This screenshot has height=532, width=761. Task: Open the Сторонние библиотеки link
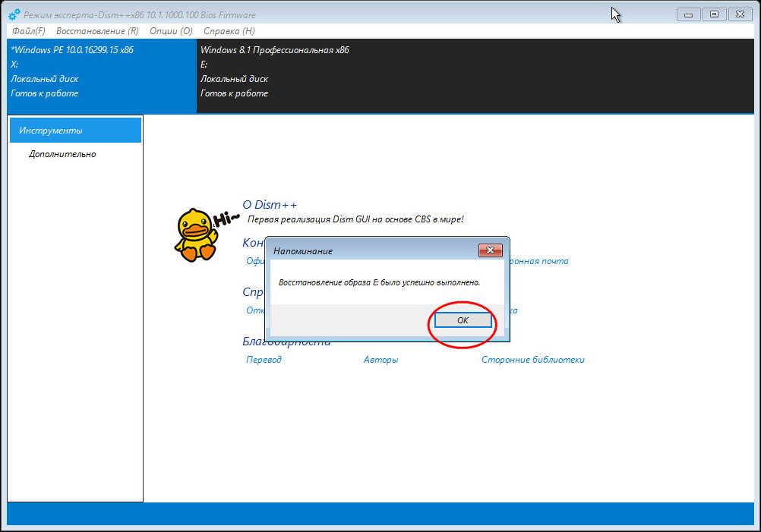point(533,360)
